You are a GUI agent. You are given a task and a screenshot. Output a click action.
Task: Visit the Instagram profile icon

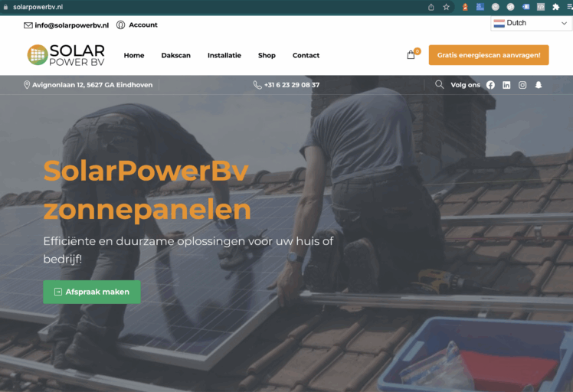pos(522,85)
